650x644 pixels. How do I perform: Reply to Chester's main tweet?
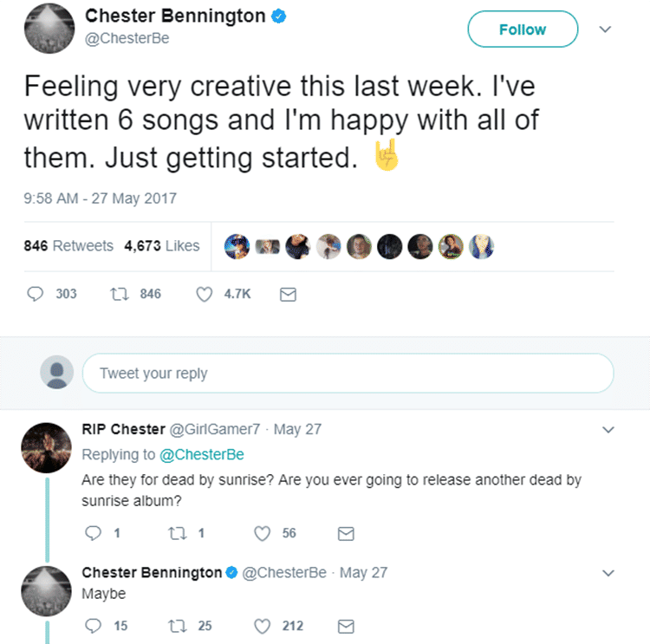click(36, 295)
